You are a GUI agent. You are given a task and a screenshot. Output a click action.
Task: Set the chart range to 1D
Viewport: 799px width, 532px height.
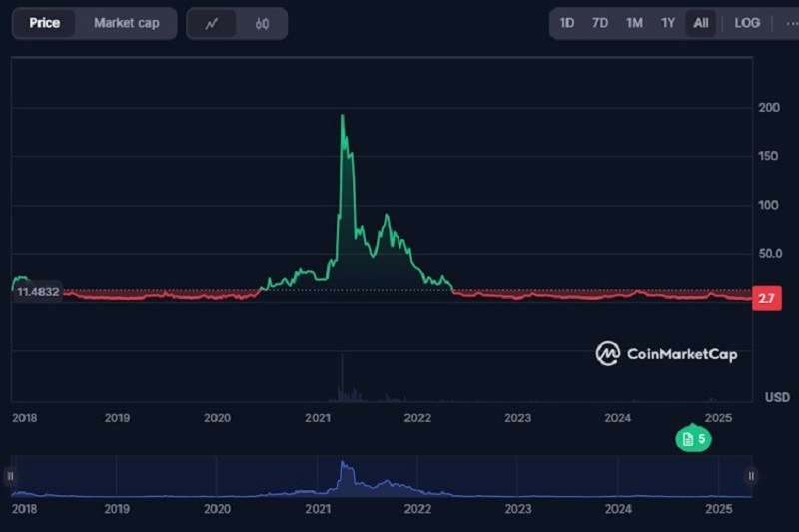coord(566,23)
